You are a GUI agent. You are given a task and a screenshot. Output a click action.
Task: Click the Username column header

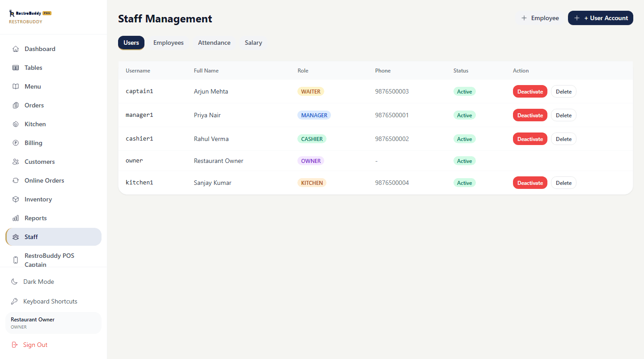tap(138, 71)
